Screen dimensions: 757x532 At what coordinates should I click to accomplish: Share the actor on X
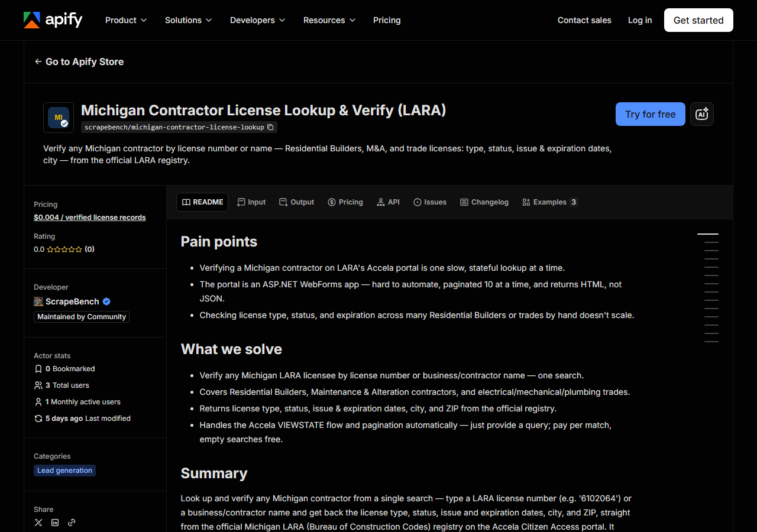tap(38, 523)
